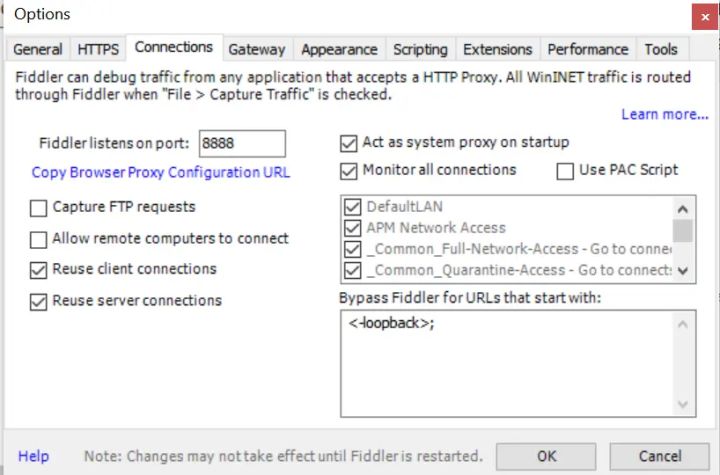The image size is (720, 475).
Task: Open the Gateway tab
Action: (x=257, y=49)
